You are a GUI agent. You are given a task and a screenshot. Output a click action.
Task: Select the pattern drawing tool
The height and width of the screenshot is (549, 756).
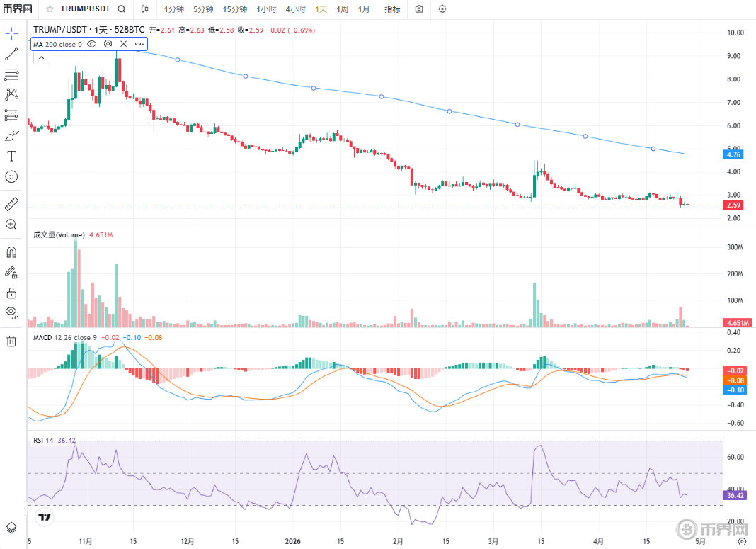11,94
